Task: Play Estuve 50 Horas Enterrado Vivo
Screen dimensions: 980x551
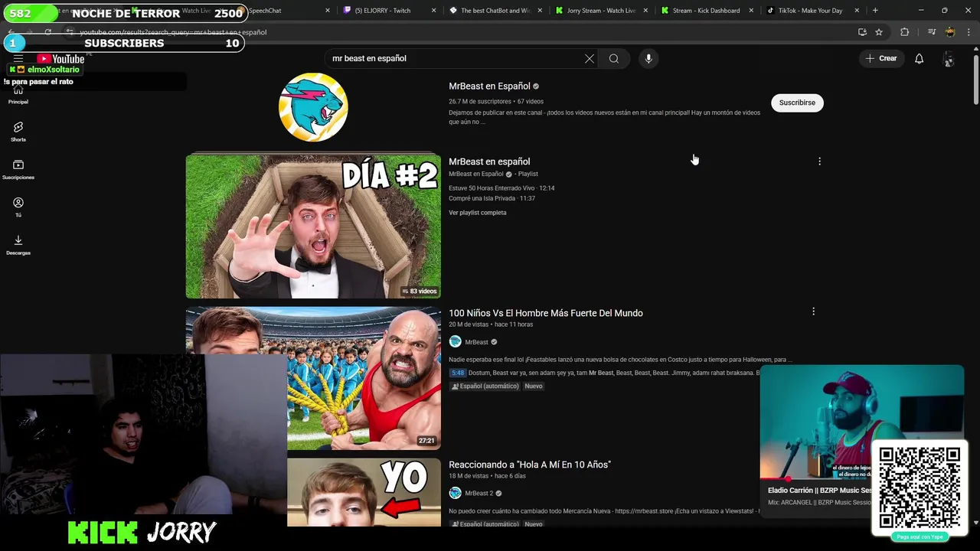Action: click(501, 188)
